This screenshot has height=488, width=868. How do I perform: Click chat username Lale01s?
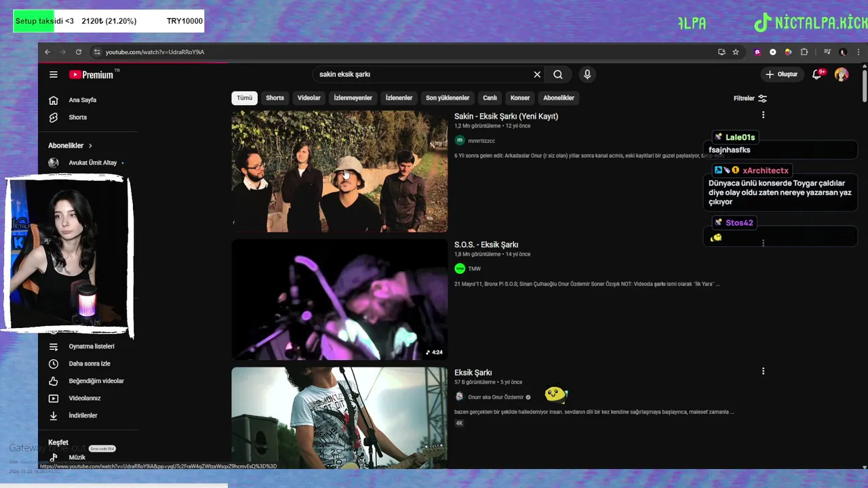[x=740, y=138]
